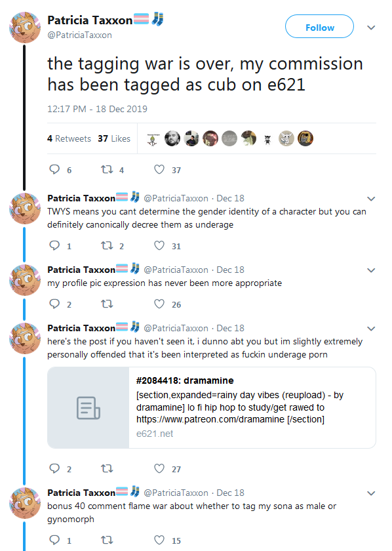Open the 4 Retweets list
This screenshot has height=551, width=392.
tap(69, 138)
